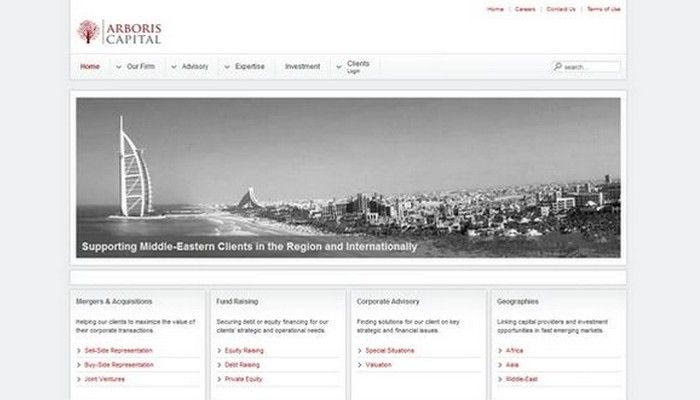Select the Home navigation tab
700x400 pixels.
[x=90, y=67]
